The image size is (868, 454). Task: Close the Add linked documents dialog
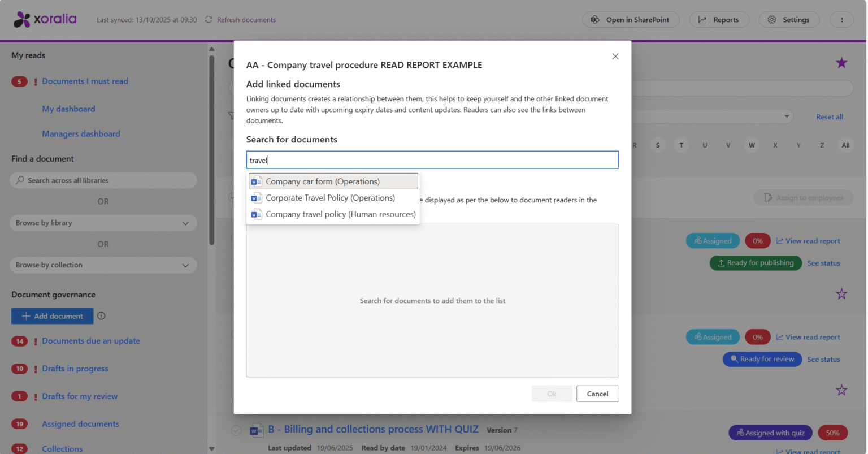615,57
